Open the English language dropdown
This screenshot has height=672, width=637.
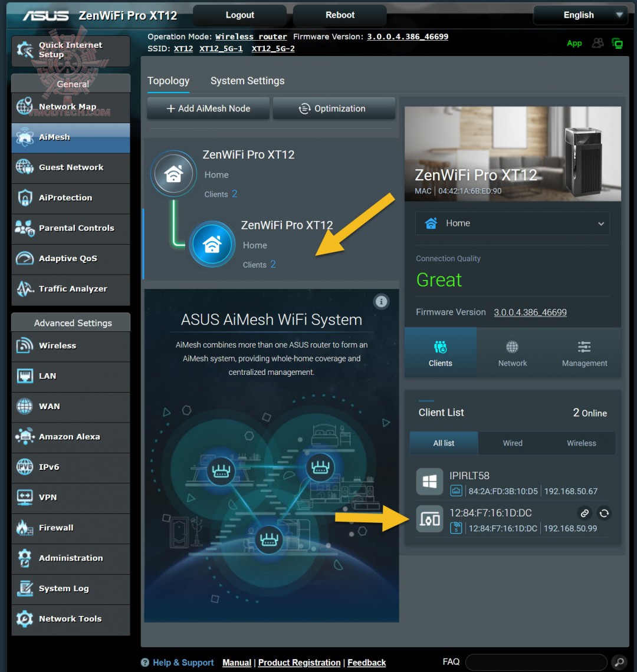click(579, 15)
